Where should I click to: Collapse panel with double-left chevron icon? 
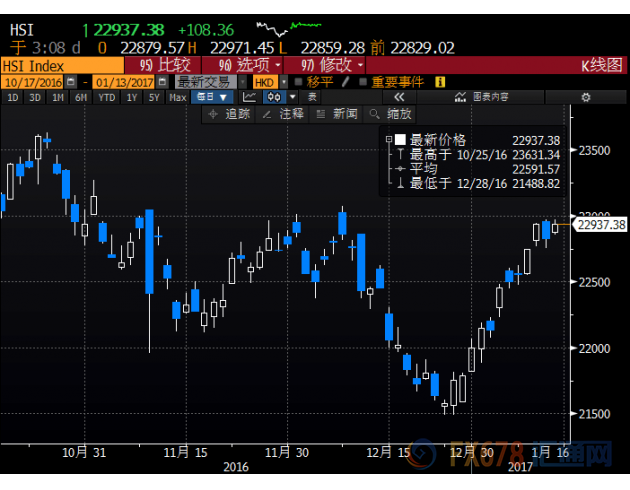[x=400, y=98]
